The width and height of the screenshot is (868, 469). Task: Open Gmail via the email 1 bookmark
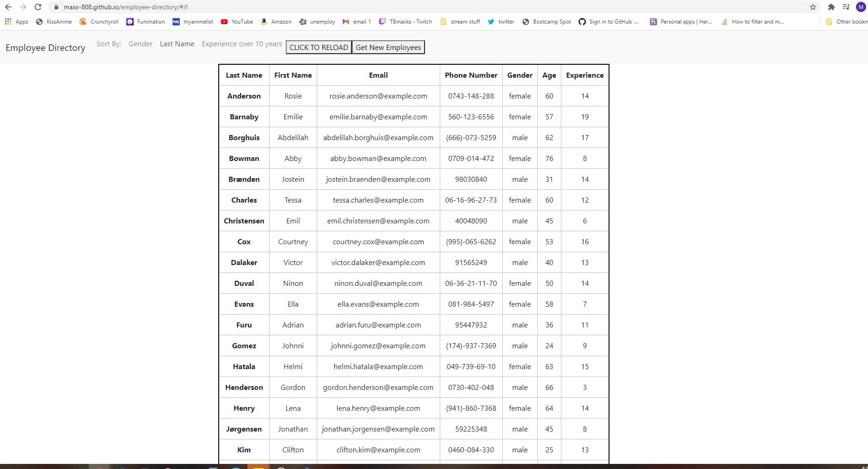(x=356, y=22)
